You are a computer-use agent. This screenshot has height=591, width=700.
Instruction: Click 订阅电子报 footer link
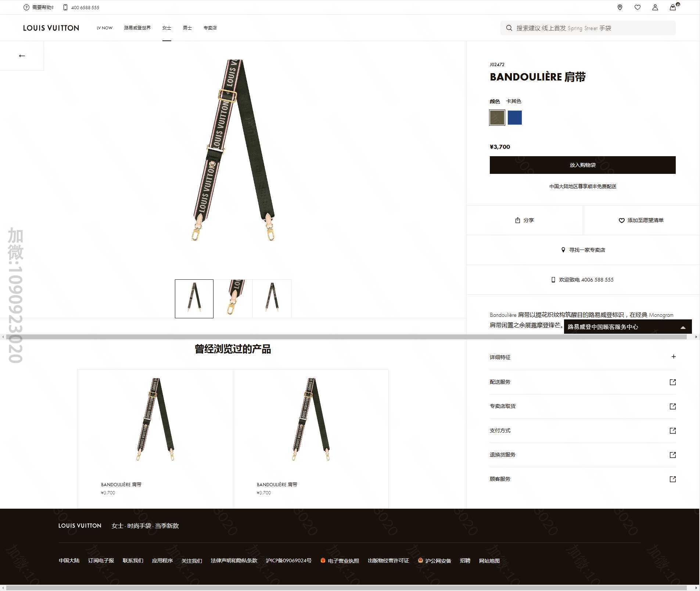pos(101,560)
